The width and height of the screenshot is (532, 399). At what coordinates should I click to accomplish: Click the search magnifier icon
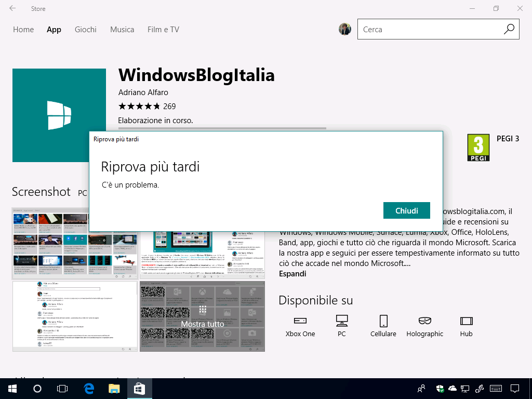click(509, 29)
